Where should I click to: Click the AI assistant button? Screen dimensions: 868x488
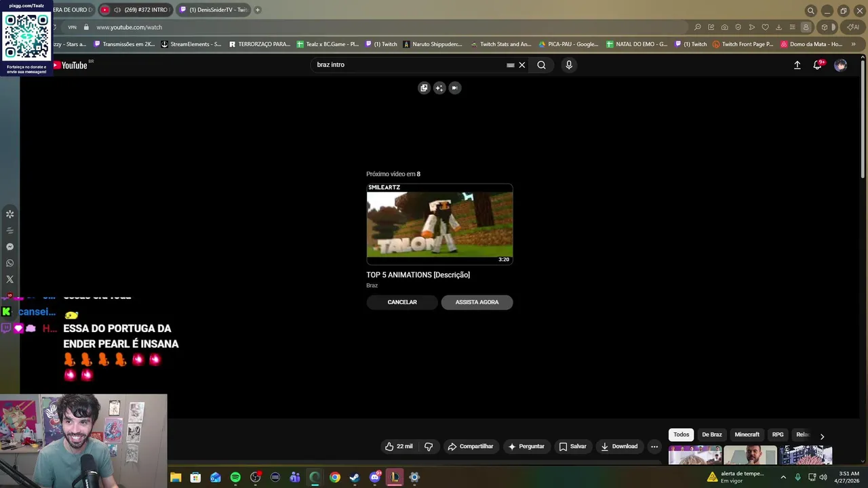tap(852, 27)
